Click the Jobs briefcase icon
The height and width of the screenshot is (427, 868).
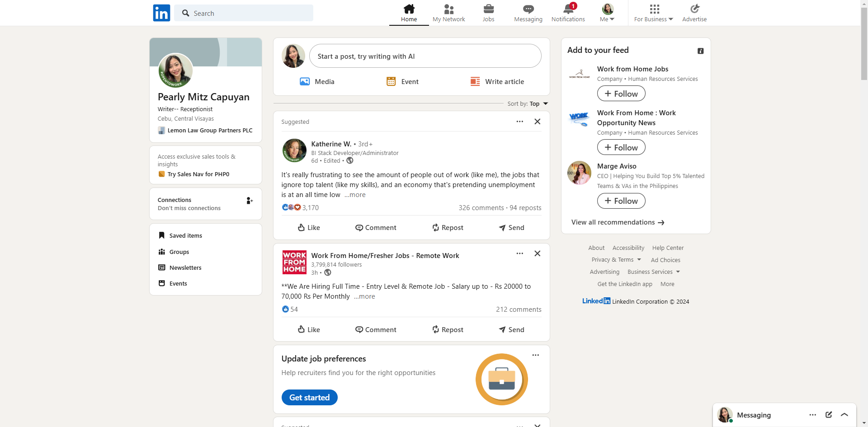[x=488, y=9]
